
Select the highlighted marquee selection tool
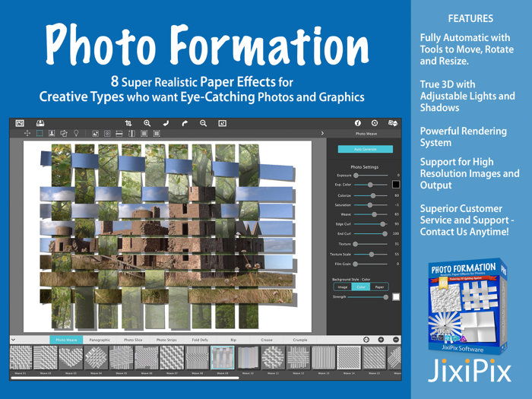(40, 133)
